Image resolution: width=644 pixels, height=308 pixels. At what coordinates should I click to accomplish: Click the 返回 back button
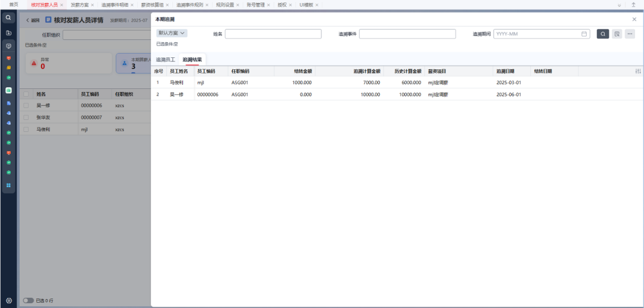32,20
